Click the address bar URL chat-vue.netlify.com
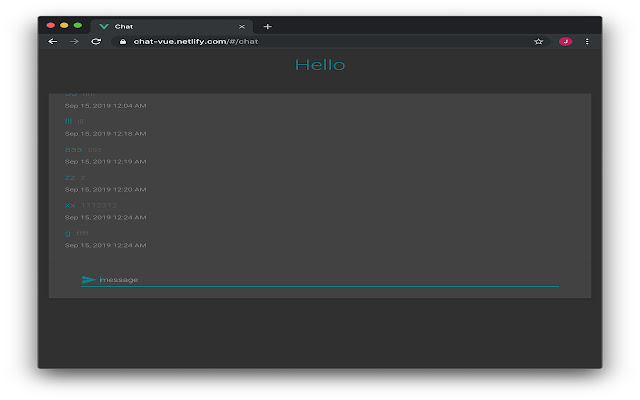The image size is (640, 400). click(x=196, y=42)
